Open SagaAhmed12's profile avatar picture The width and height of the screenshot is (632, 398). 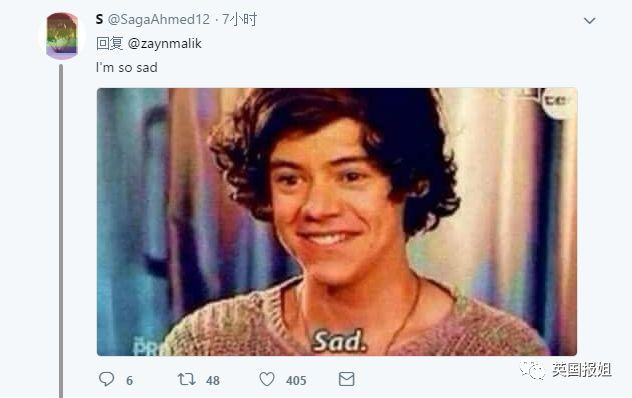click(x=62, y=36)
